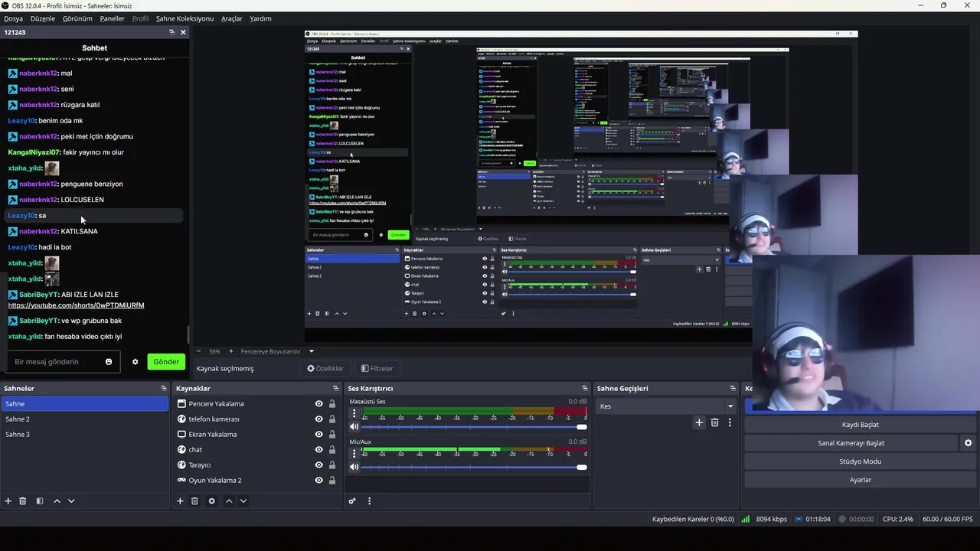Adjust the Masaüstü Ses volume slider

coord(475,427)
